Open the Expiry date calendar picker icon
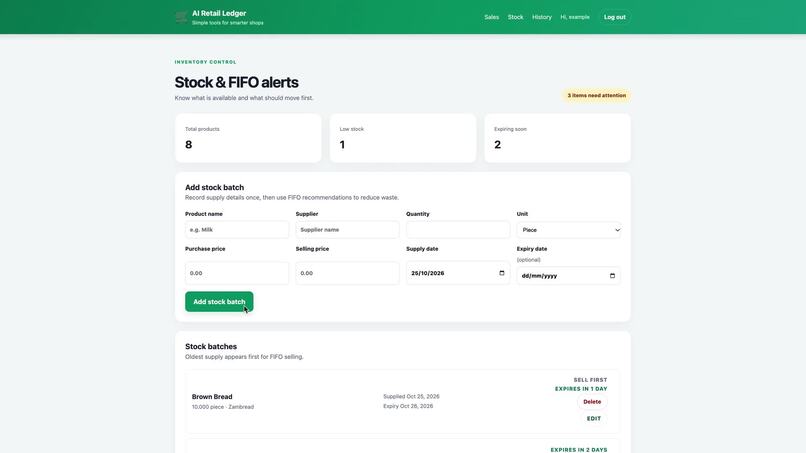This screenshot has height=453, width=806. pyautogui.click(x=612, y=276)
